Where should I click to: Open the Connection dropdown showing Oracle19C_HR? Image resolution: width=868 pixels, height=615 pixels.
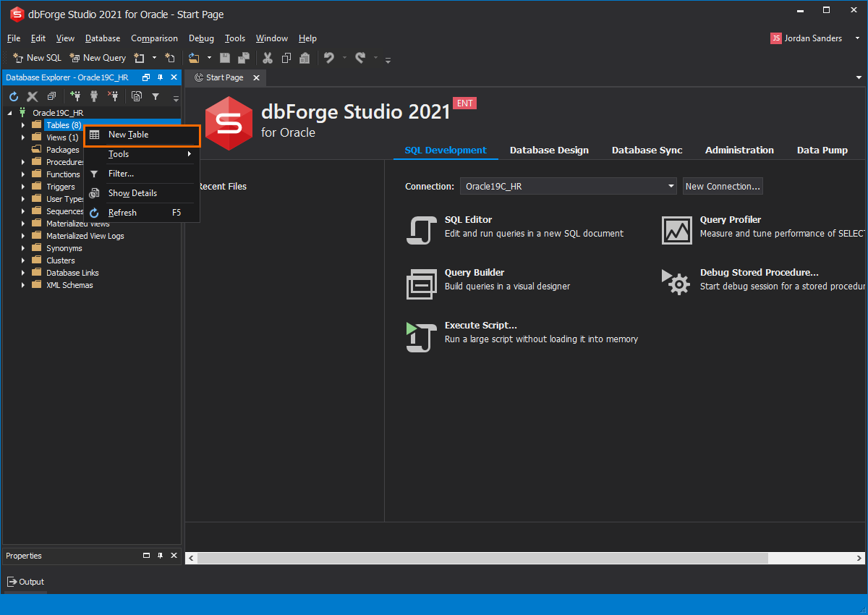(x=568, y=187)
